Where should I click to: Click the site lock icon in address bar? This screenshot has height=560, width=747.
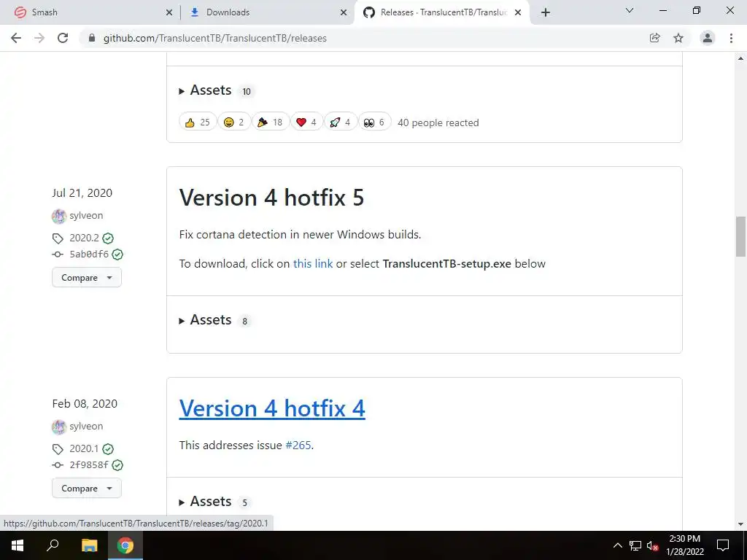(92, 38)
